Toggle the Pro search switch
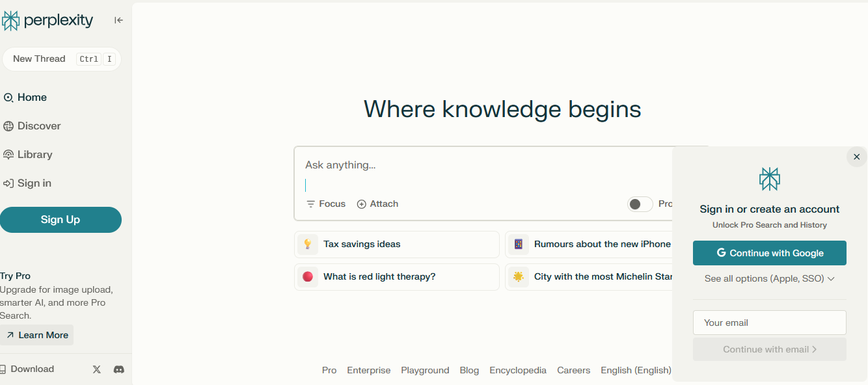 tap(640, 204)
